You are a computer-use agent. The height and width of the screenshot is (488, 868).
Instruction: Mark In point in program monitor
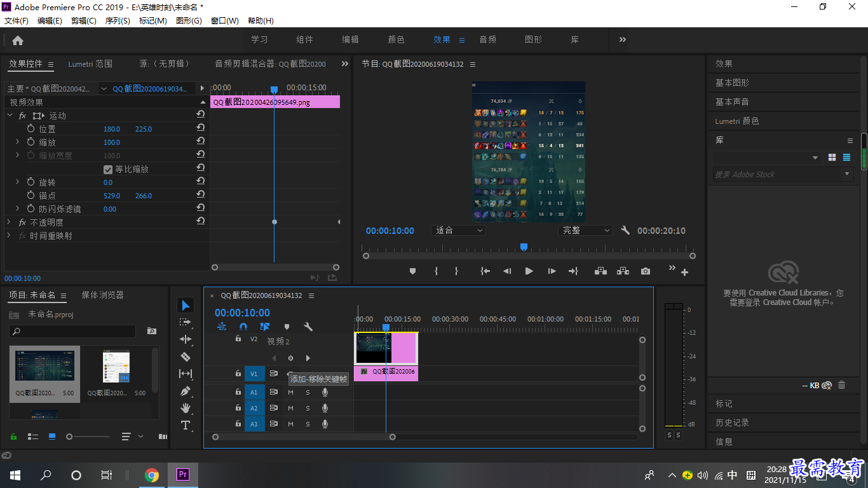[x=436, y=271]
